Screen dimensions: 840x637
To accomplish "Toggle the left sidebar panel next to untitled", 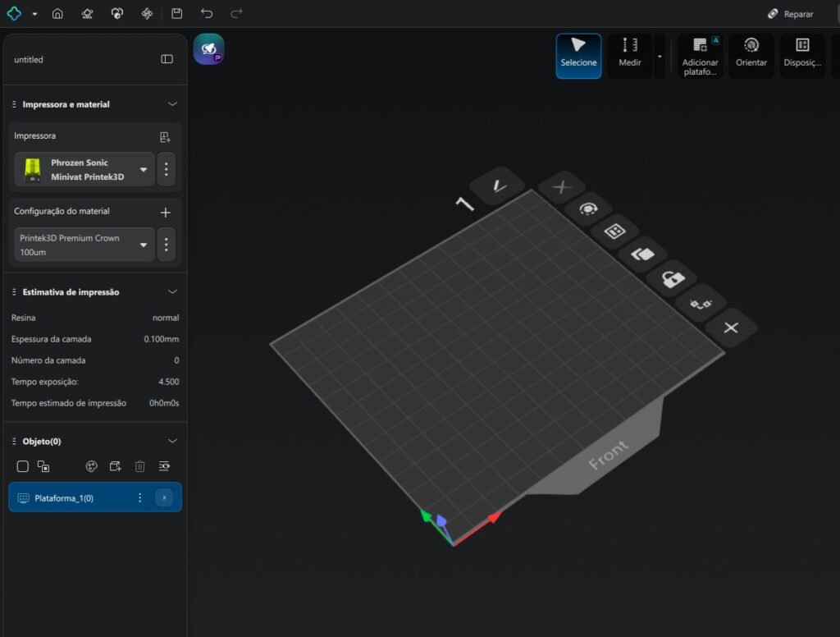I will [x=167, y=59].
